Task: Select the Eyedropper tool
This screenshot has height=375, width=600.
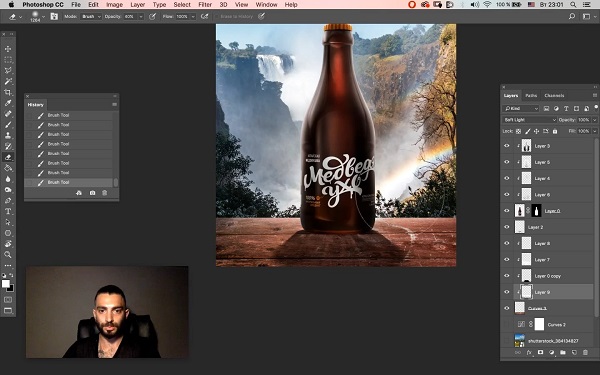Action: coord(8,103)
